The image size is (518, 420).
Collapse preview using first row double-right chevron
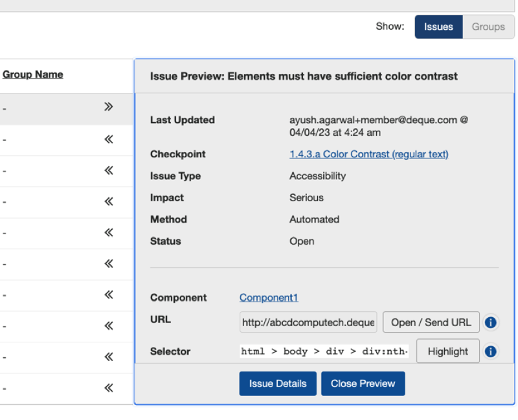tap(109, 107)
